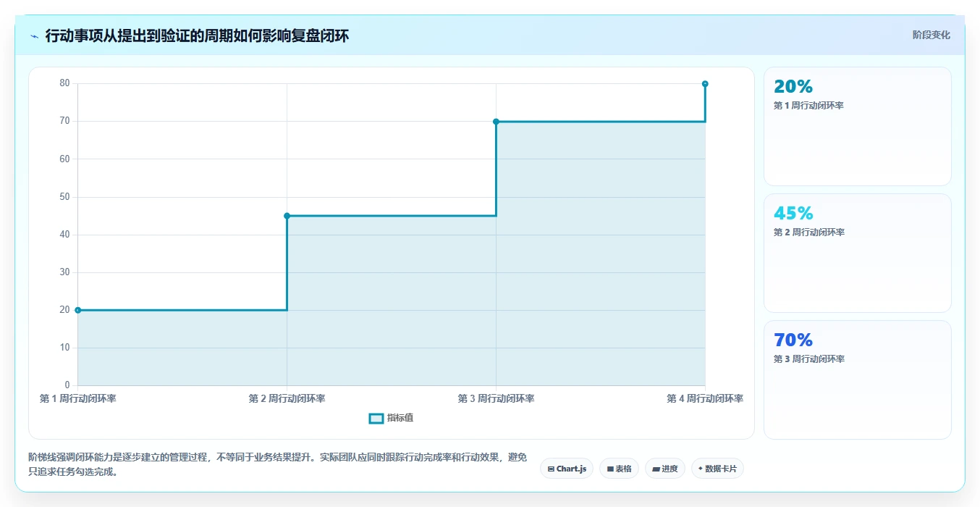Click the y-axis value 50
980x507 pixels.
click(x=65, y=196)
